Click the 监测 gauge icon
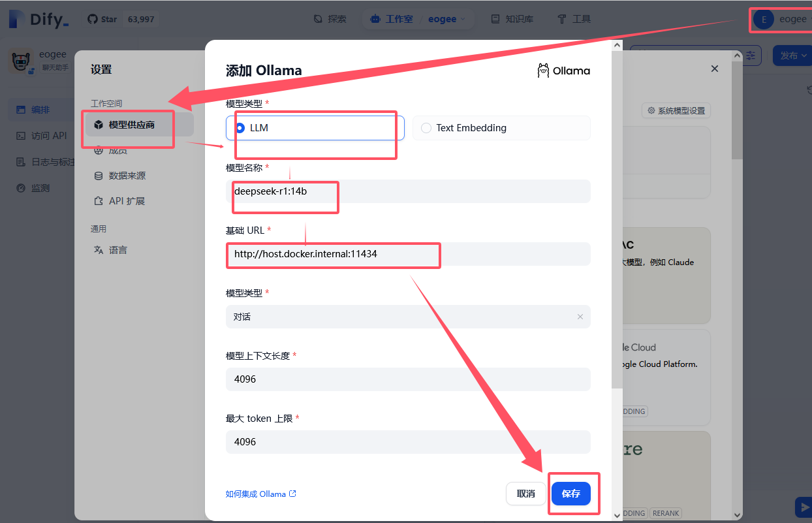The width and height of the screenshot is (812, 523). pos(21,188)
